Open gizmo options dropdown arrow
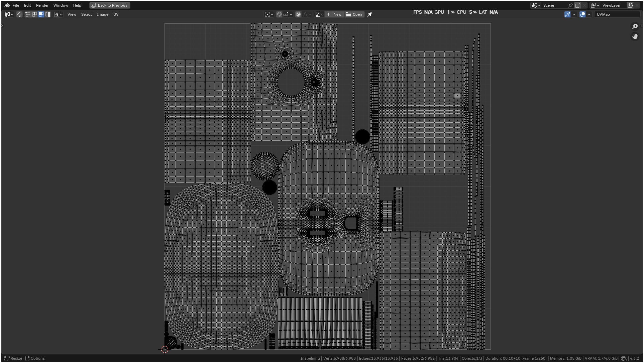Image resolution: width=644 pixels, height=363 pixels. (x=574, y=14)
